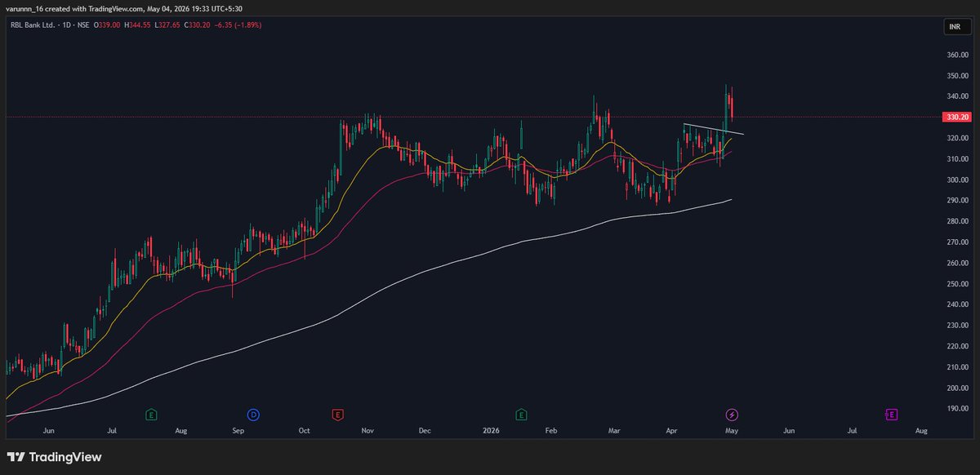Click the 330.20 current price label
The width and height of the screenshot is (980, 475).
955,117
